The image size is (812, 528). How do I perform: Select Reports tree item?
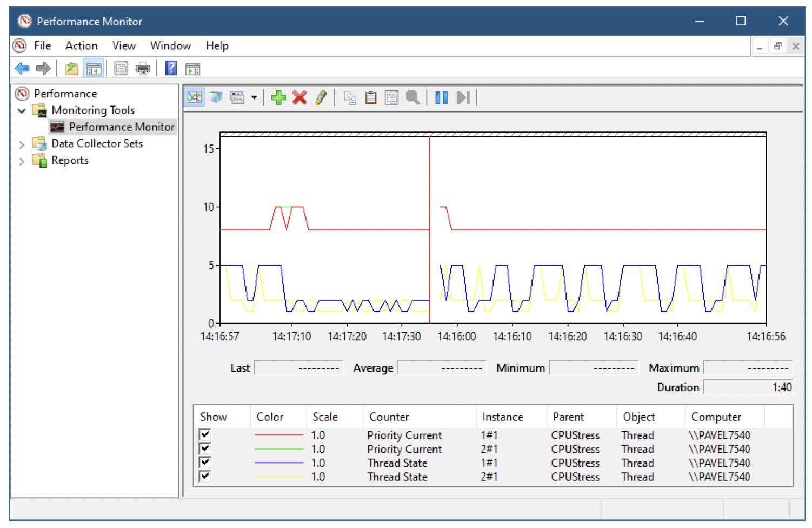[x=70, y=160]
